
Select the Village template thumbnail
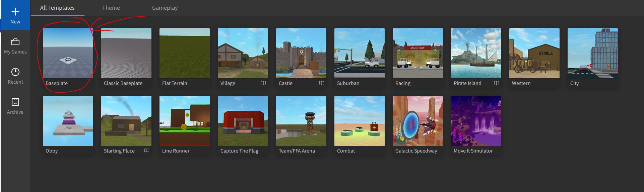(243, 53)
